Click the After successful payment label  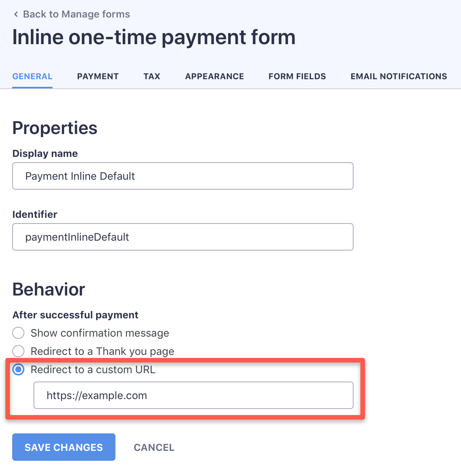(75, 315)
